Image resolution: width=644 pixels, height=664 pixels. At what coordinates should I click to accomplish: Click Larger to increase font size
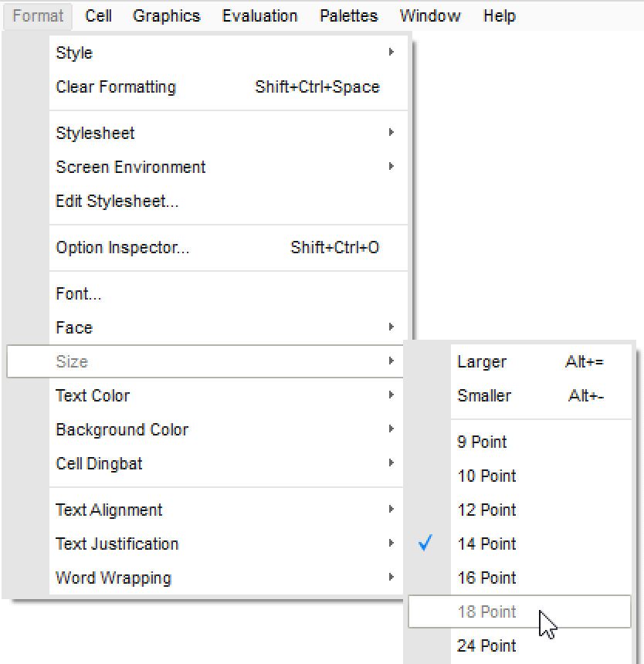coord(482,361)
